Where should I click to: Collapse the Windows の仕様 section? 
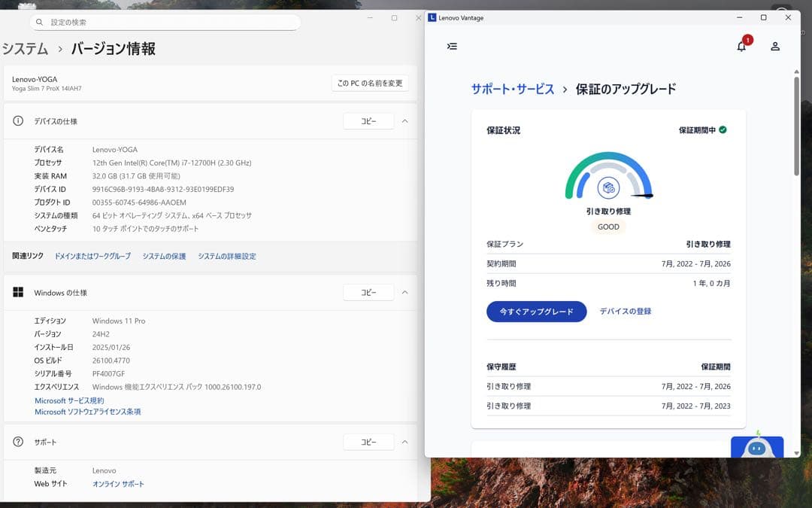[x=404, y=292]
